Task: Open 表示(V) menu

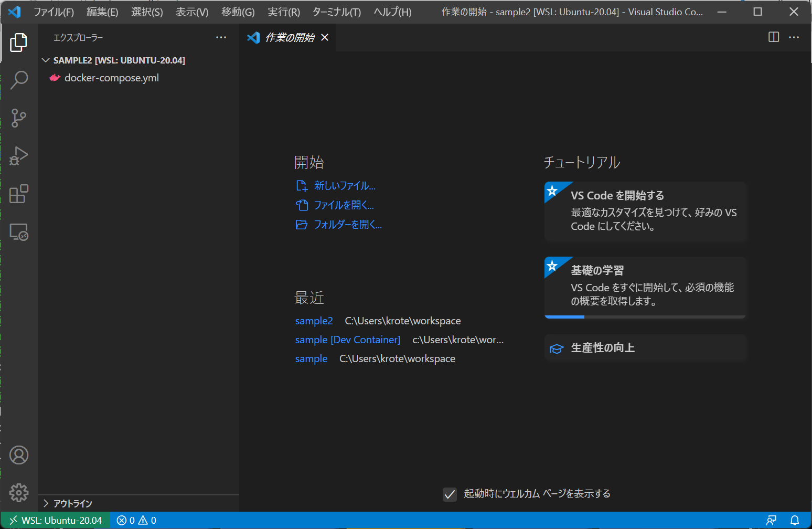Action: [x=192, y=12]
